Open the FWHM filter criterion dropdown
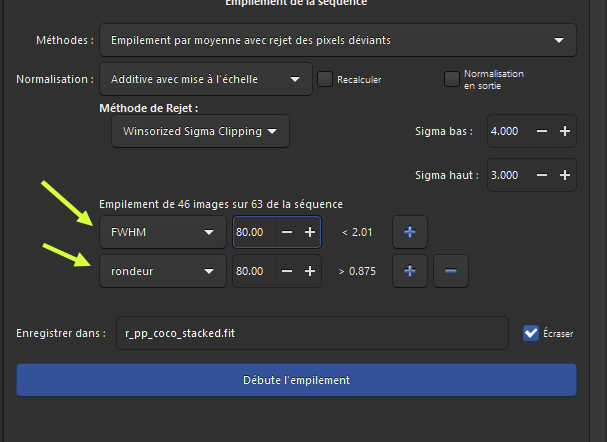607x442 pixels. pos(163,232)
